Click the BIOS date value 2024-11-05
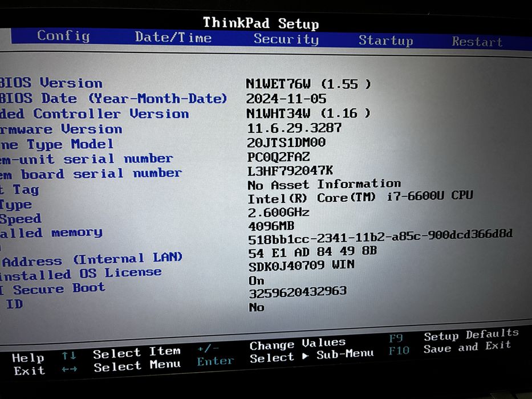The height and width of the screenshot is (399, 532). tap(286, 99)
